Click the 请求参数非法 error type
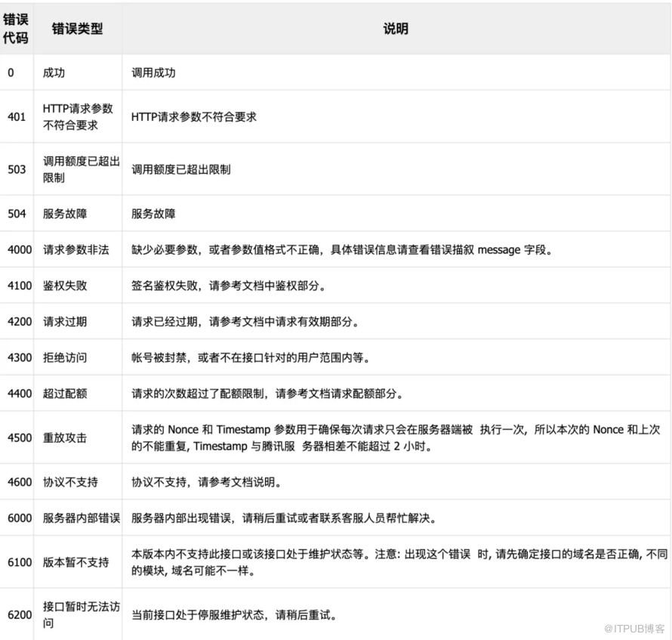Screen dimensions: 672x640 pyautogui.click(x=76, y=250)
